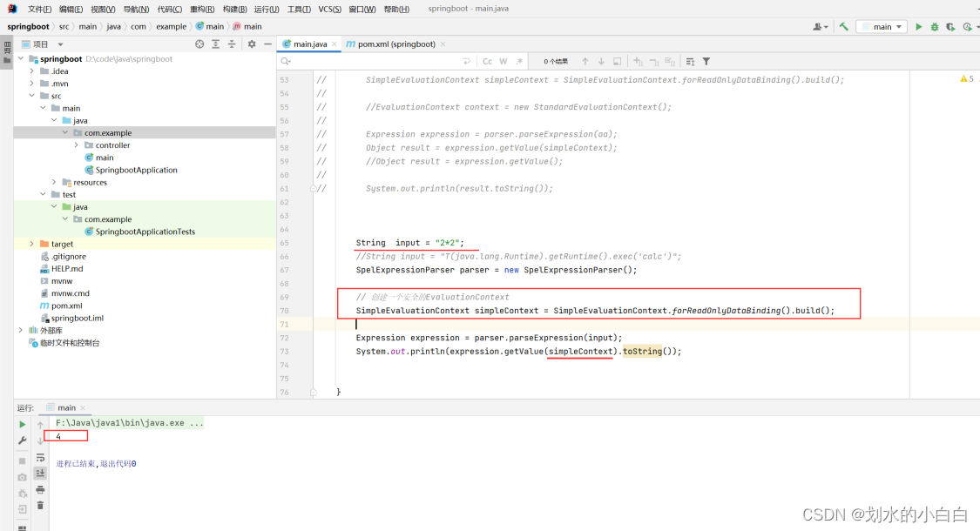Image resolution: width=980 pixels, height=531 pixels.
Task: Open the code-with-me user icon menu
Action: click(x=820, y=27)
